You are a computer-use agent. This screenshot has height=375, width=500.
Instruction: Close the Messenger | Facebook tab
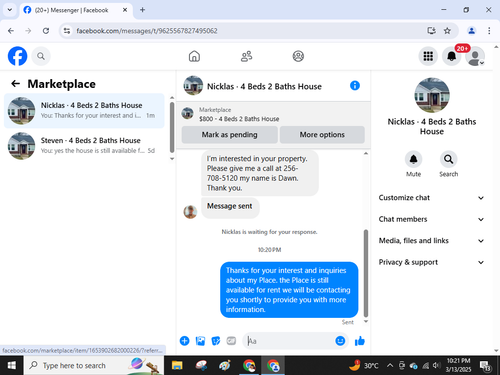pyautogui.click(x=125, y=10)
